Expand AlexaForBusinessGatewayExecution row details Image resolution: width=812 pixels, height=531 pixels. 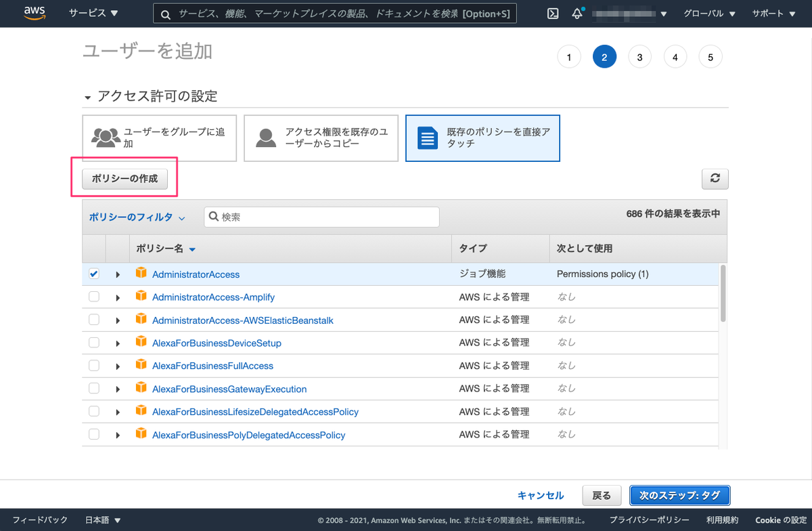click(x=118, y=389)
